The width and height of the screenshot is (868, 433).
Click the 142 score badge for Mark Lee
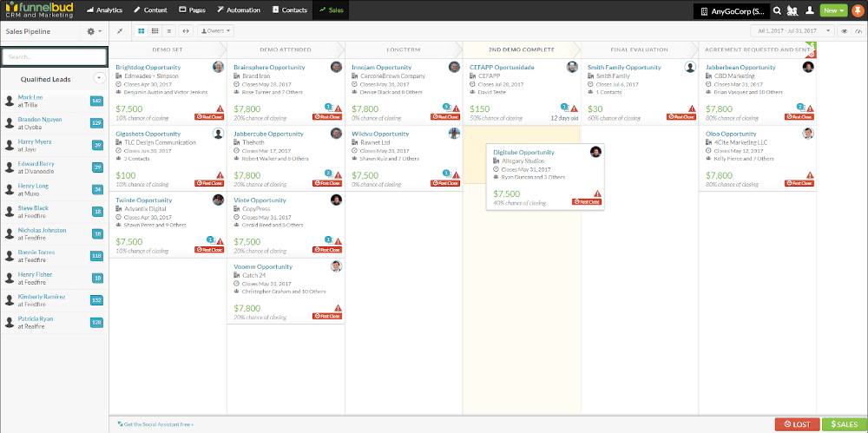(x=96, y=101)
